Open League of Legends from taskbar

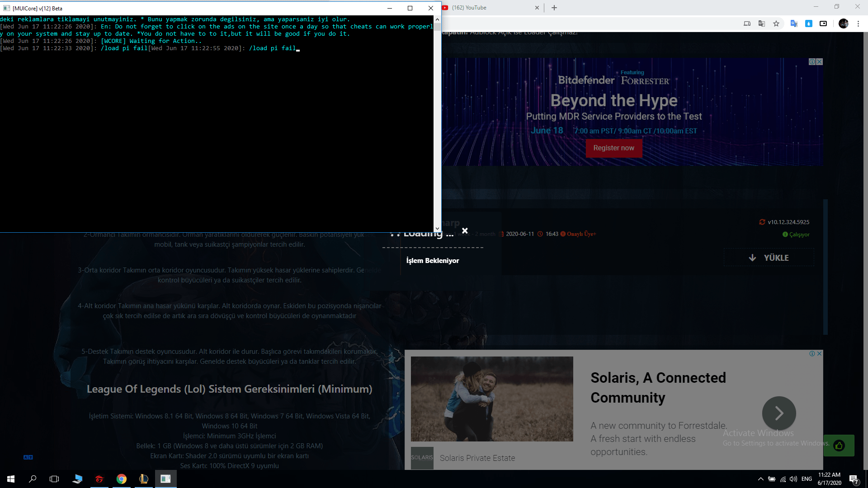[143, 479]
